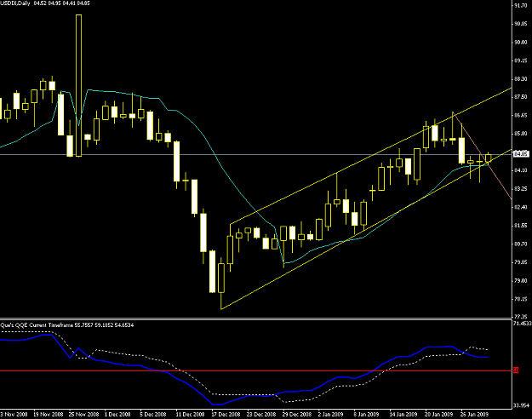
Task: Select the 84.10 price axis label
Action: point(521,170)
